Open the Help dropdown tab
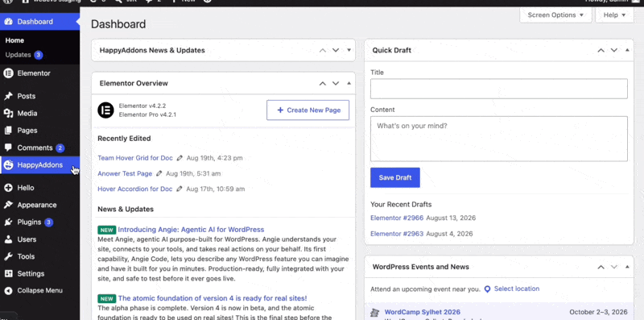The height and width of the screenshot is (320, 644). tap(614, 15)
